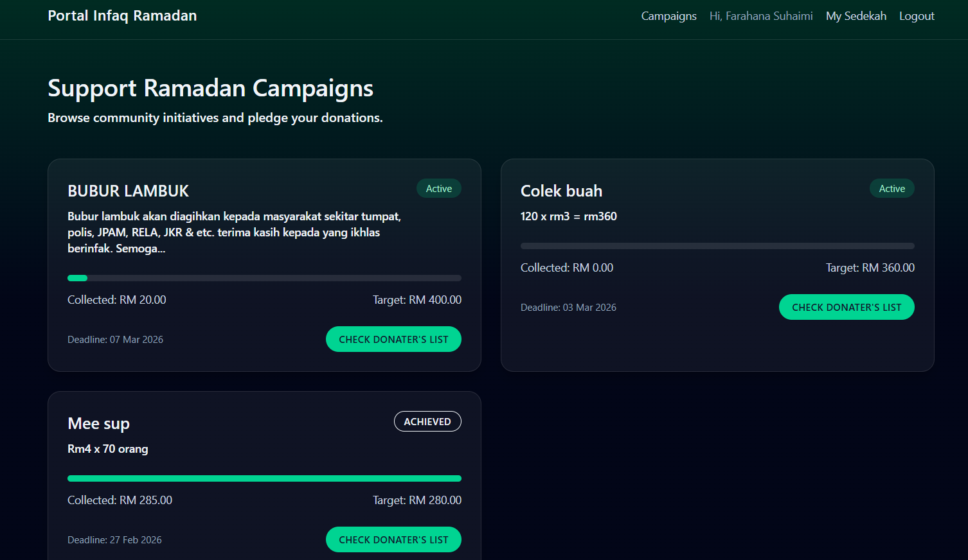Image resolution: width=968 pixels, height=560 pixels.
Task: Open the BUBUR LAMBUK campaign title
Action: 128,191
